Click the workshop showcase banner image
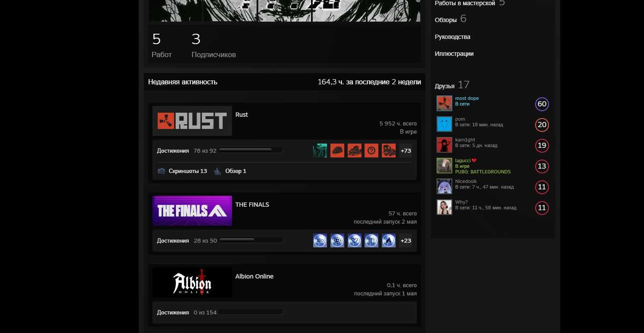Viewport: 644px width, 333px height. tap(285, 10)
